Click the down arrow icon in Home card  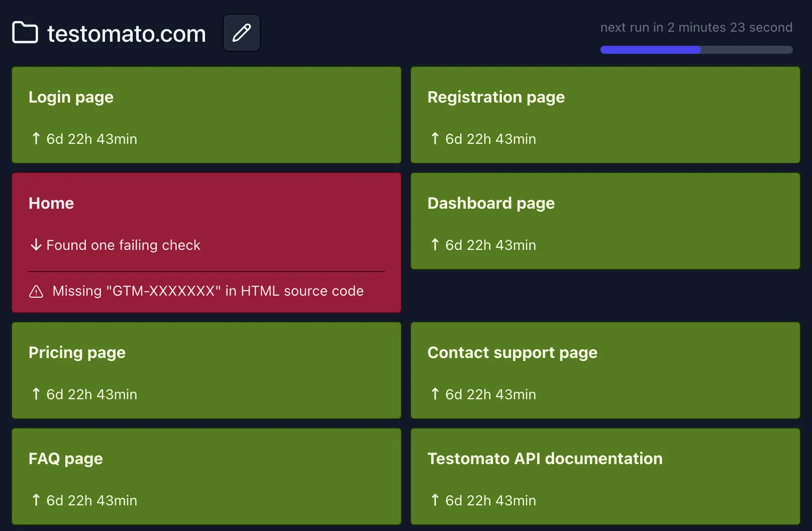[x=36, y=245]
